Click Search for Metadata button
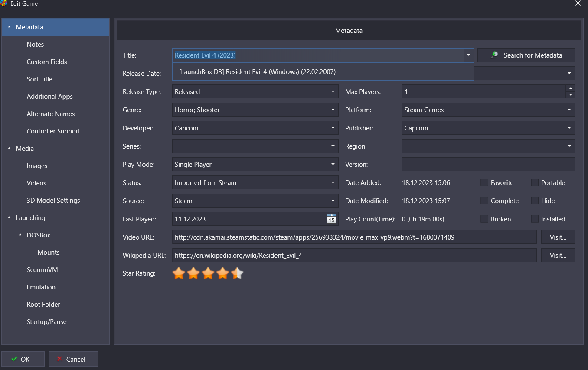588x370 pixels. [x=526, y=55]
